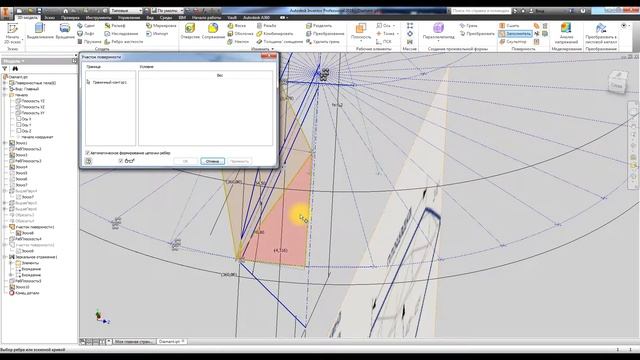Select the Сшить stitch surface tool
640x360 pixels.
509,26
